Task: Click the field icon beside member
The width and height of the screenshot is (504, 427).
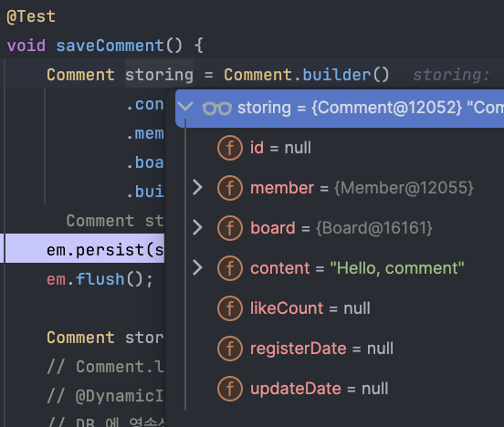Action: (x=230, y=188)
